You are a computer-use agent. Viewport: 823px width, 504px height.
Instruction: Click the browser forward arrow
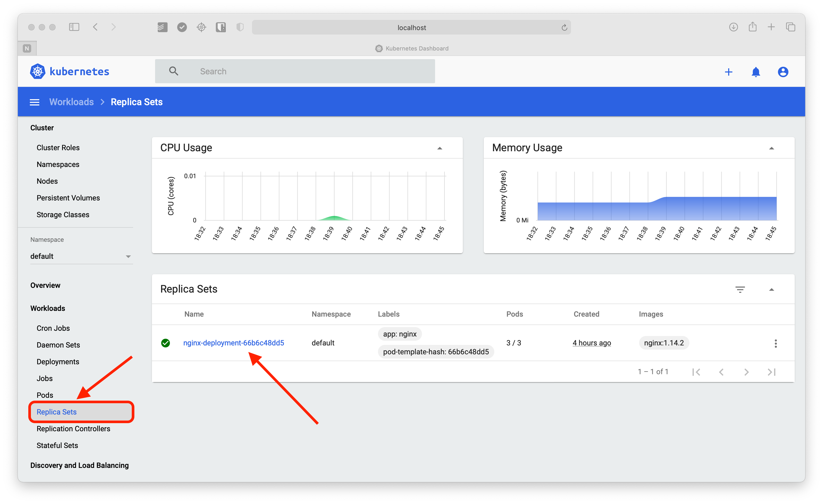(x=114, y=27)
